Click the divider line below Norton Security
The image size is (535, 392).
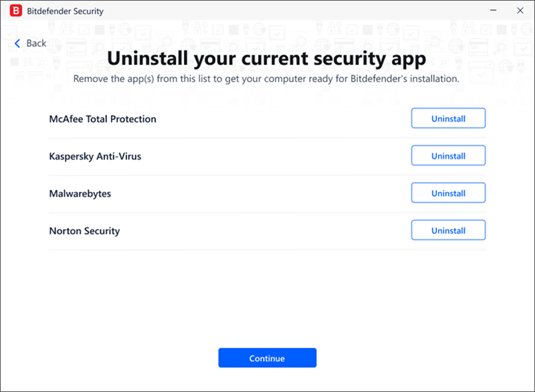[267, 250]
